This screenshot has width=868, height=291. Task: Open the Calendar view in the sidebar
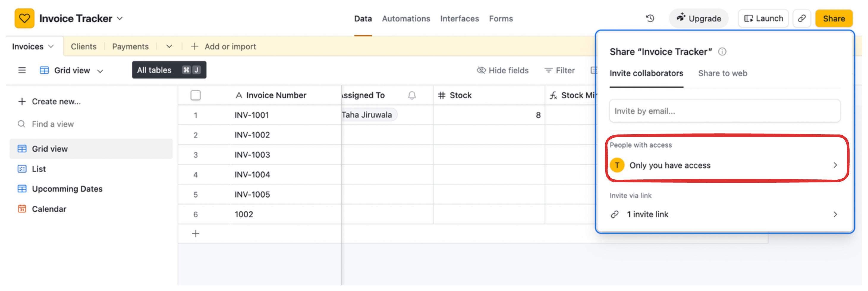click(x=49, y=209)
